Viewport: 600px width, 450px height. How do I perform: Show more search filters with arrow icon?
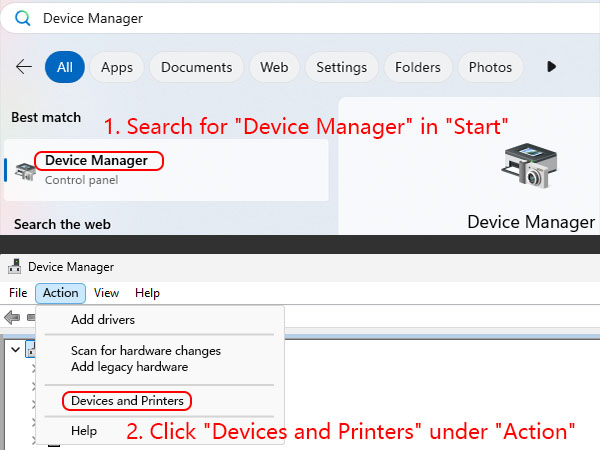click(551, 67)
